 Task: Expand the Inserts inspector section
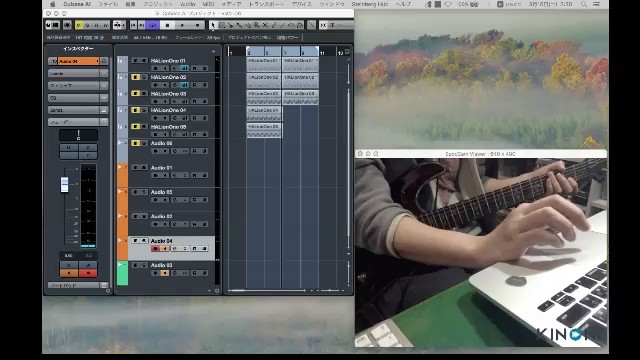tap(78, 73)
